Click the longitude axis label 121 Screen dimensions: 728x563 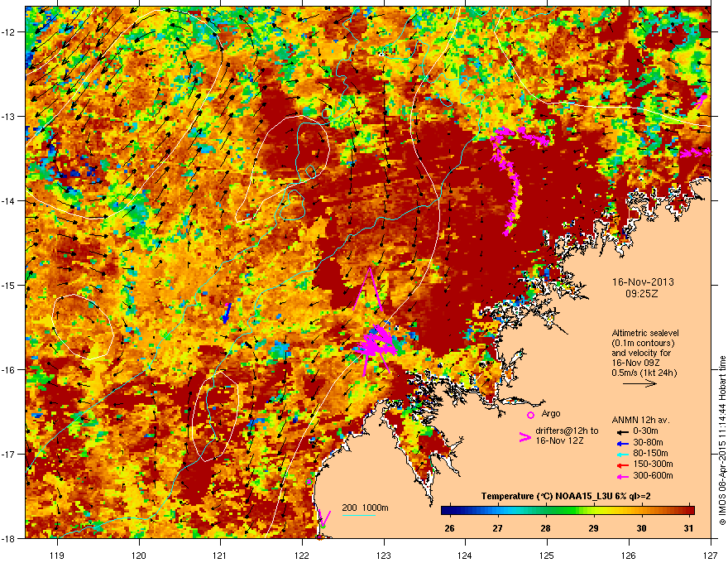pos(220,555)
